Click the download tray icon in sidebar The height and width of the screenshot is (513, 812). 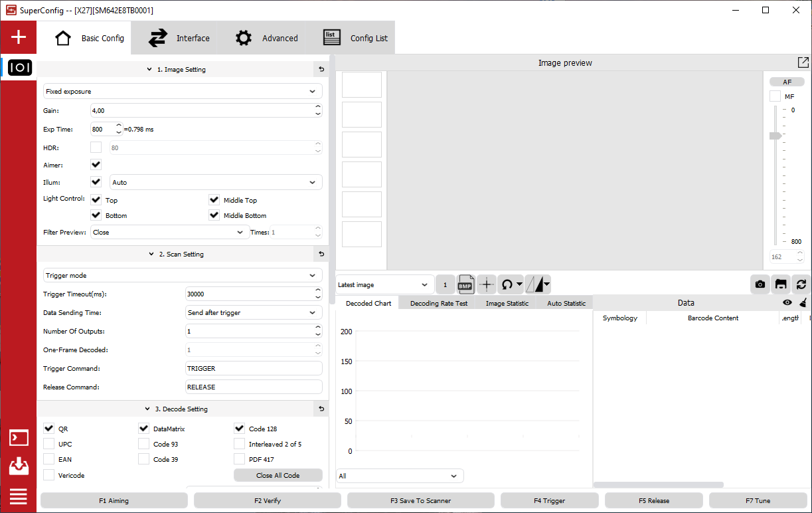tap(19, 466)
